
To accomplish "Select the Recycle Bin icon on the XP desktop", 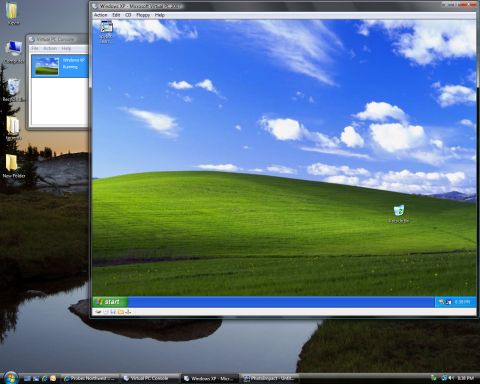I will (x=399, y=213).
